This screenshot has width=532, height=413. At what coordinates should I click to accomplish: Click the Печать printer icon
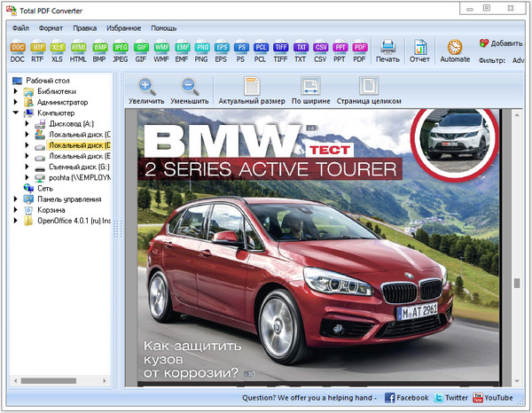click(x=388, y=51)
